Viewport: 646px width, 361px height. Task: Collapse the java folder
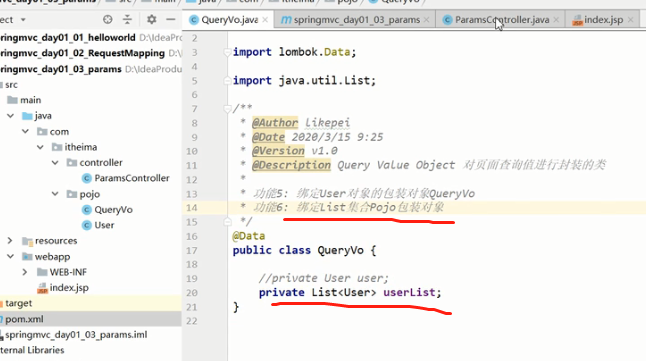tap(11, 116)
